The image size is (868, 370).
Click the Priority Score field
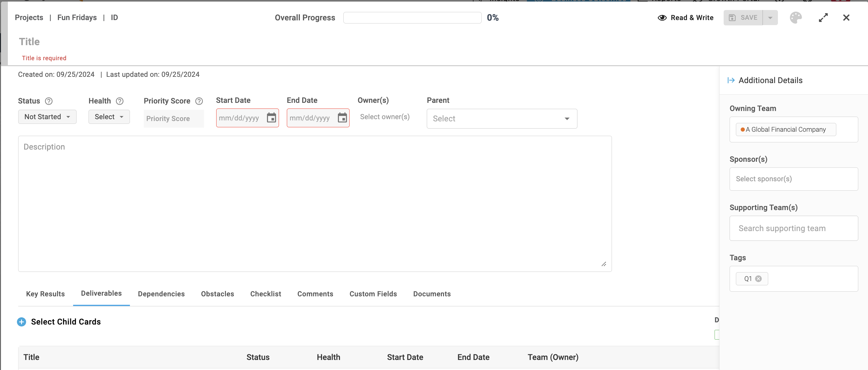pos(174,119)
